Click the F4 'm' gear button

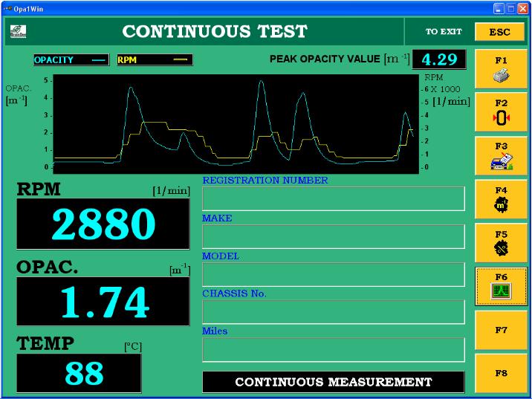click(x=501, y=199)
